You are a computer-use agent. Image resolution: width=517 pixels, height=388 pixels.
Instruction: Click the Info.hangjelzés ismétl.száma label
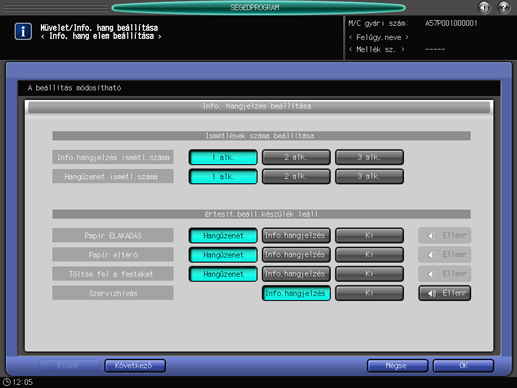[113, 157]
